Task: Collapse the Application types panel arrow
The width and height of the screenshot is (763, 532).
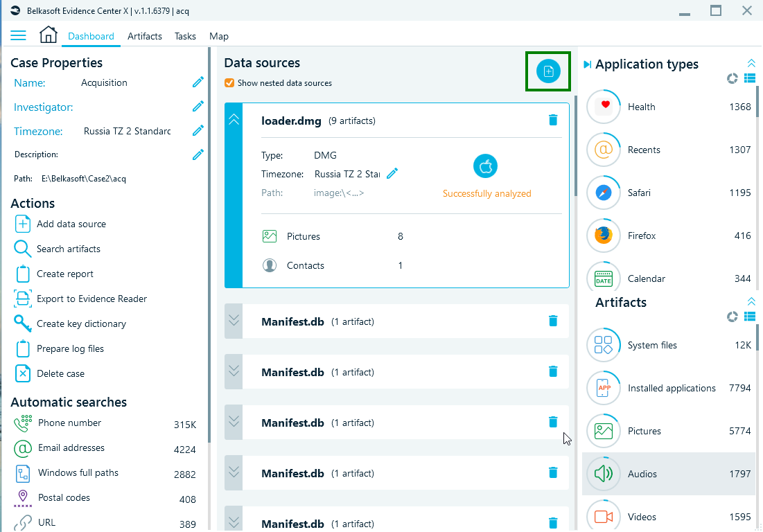Action: 588,64
